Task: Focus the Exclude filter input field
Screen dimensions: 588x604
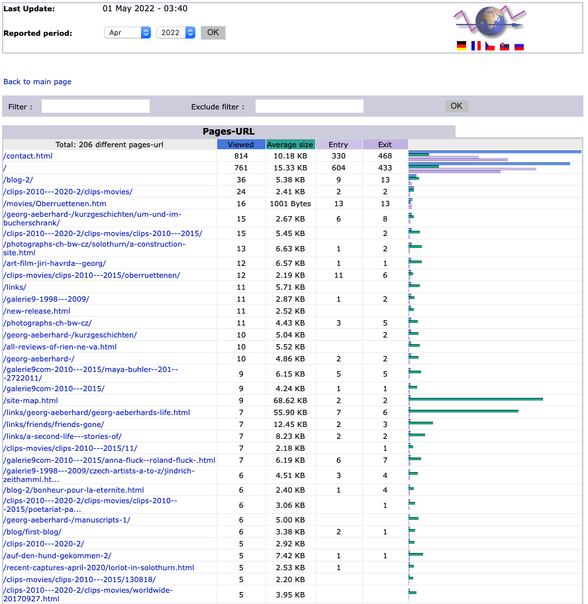Action: point(309,106)
